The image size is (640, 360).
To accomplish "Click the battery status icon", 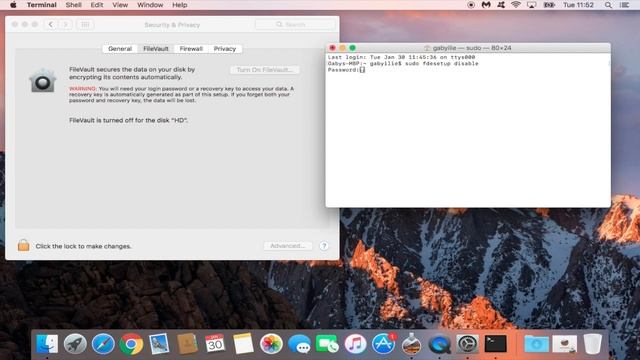I will 549,5.
